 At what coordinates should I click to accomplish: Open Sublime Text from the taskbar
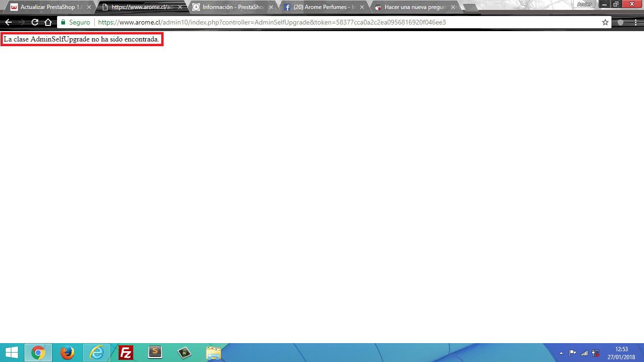(x=155, y=353)
